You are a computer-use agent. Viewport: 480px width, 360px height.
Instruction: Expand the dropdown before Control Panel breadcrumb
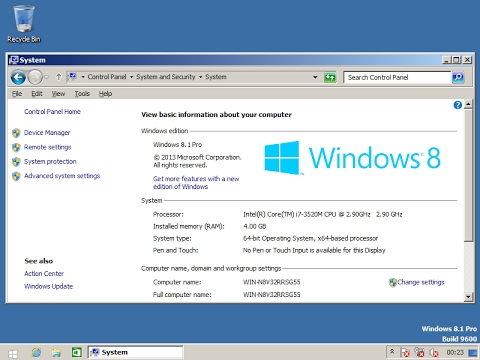point(83,77)
